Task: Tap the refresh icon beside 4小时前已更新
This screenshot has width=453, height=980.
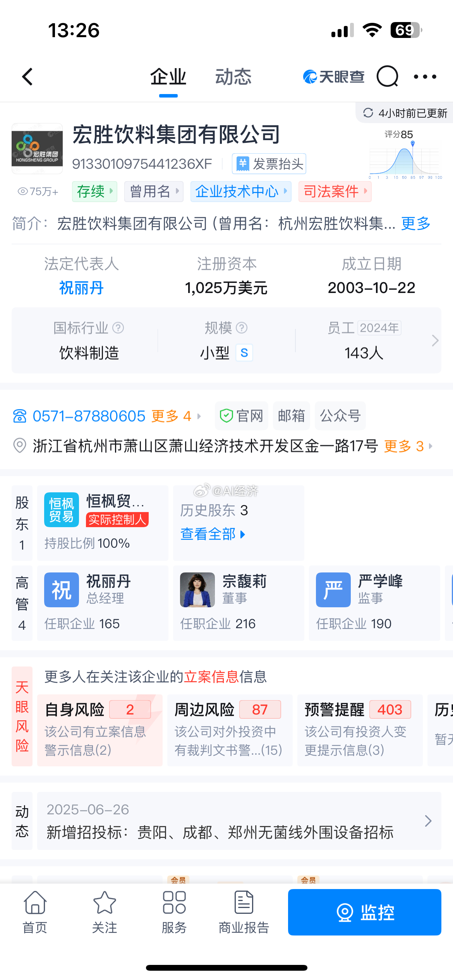Action: click(368, 113)
